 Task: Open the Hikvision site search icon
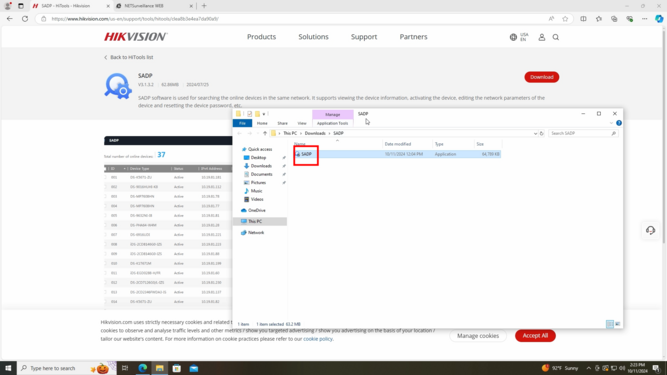pos(556,37)
